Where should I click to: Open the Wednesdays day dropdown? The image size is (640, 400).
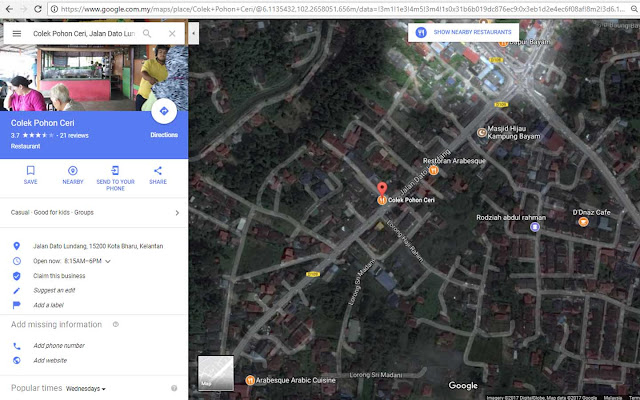[86, 389]
